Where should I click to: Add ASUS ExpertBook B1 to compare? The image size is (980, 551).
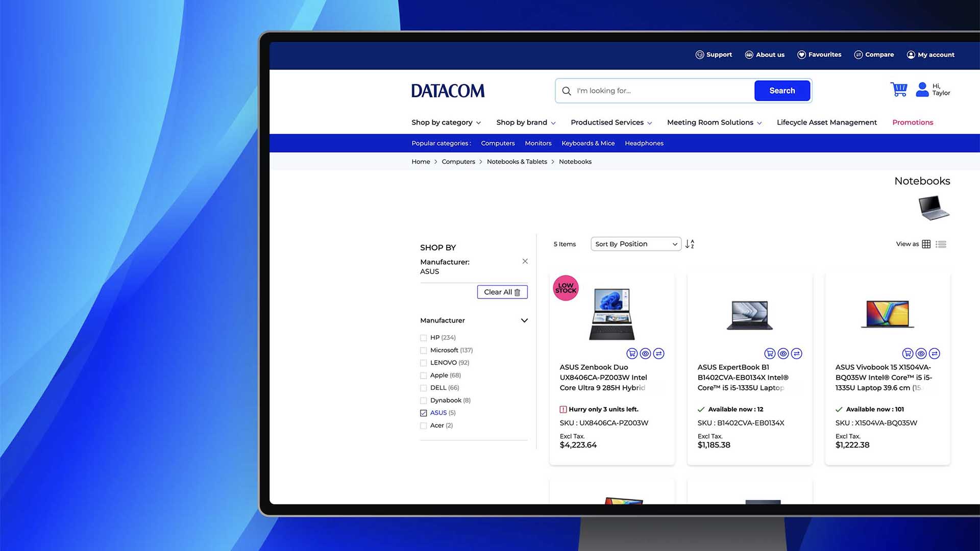coord(797,353)
